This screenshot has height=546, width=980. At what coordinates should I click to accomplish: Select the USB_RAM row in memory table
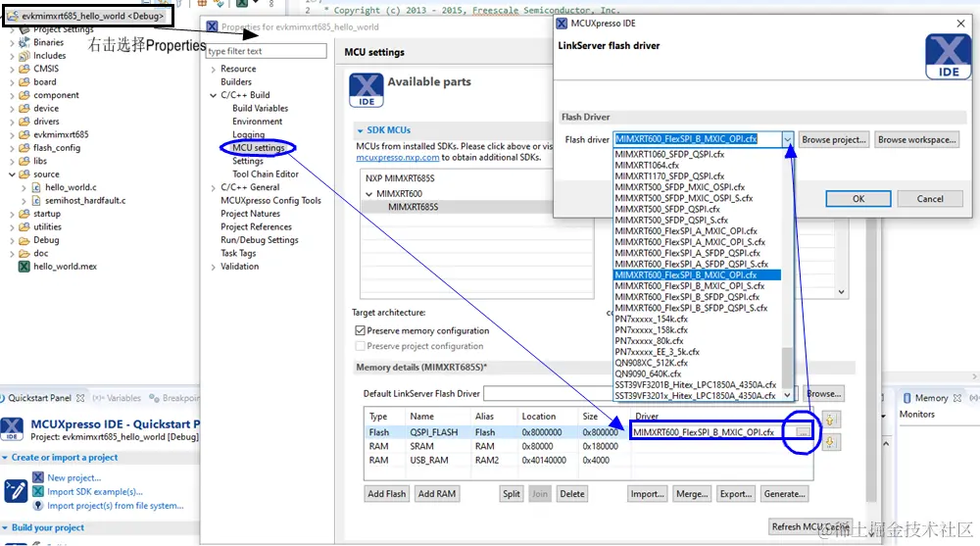[x=587, y=461]
